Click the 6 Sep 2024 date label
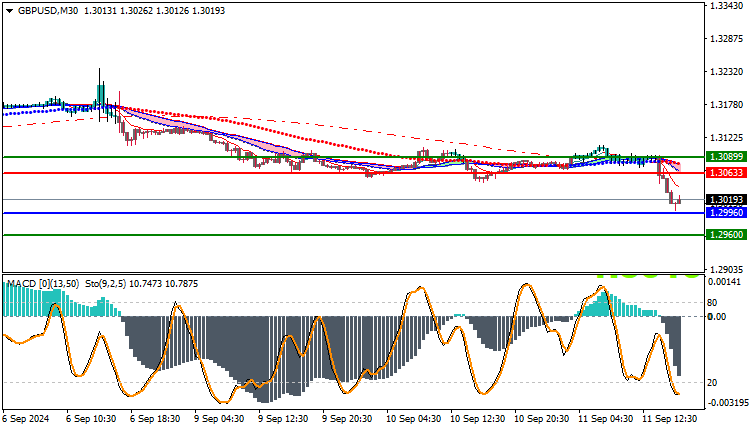This screenshot has width=750, height=430. coord(26,419)
